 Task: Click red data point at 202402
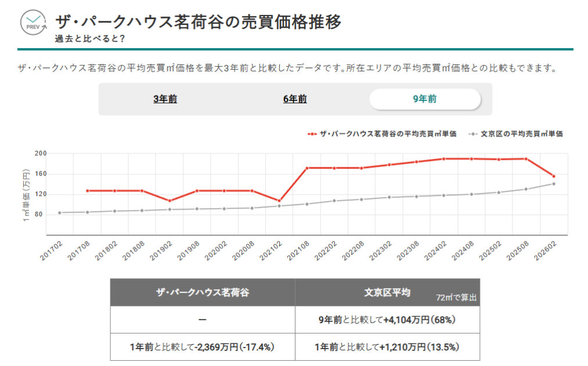(444, 159)
